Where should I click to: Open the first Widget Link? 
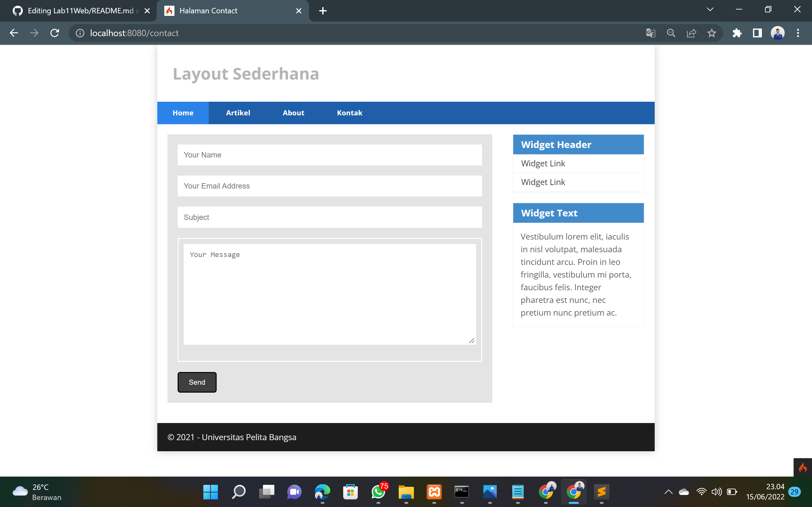[543, 163]
